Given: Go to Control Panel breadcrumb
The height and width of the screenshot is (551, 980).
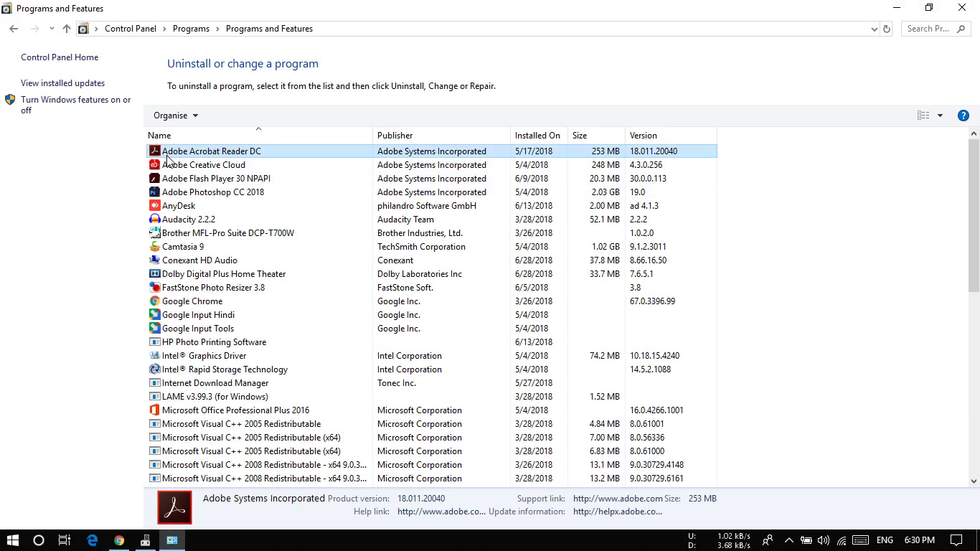Looking at the screenshot, I should [x=131, y=29].
